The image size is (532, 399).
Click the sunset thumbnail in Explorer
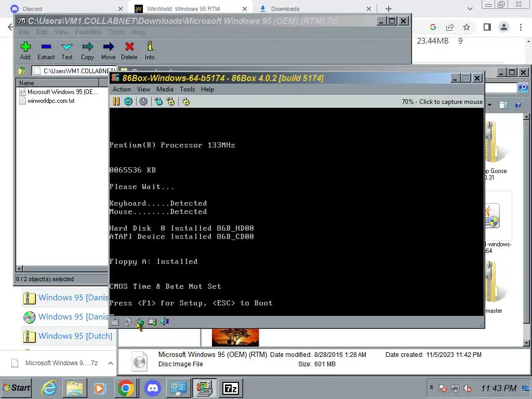pyautogui.click(x=235, y=337)
